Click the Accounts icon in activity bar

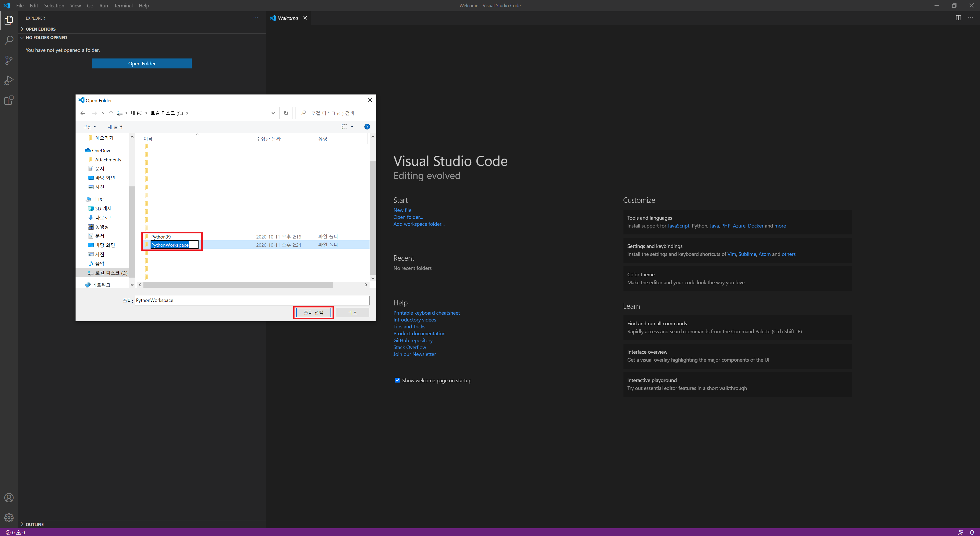(9, 497)
